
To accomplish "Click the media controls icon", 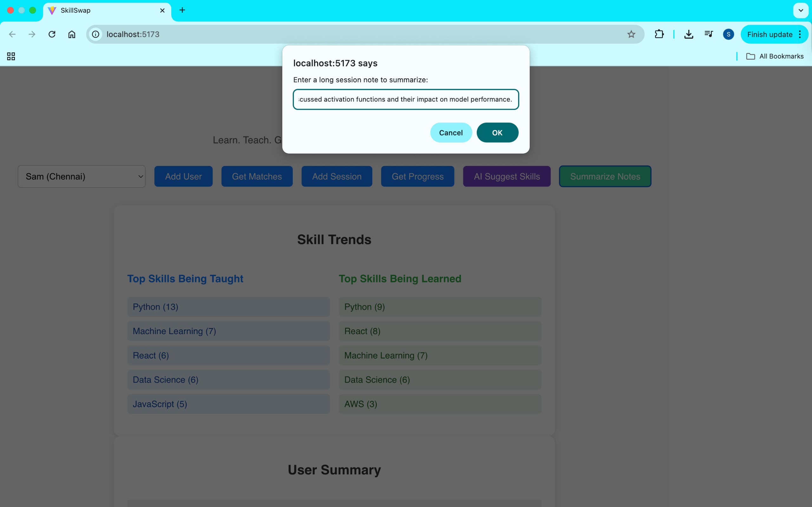I will pyautogui.click(x=709, y=34).
